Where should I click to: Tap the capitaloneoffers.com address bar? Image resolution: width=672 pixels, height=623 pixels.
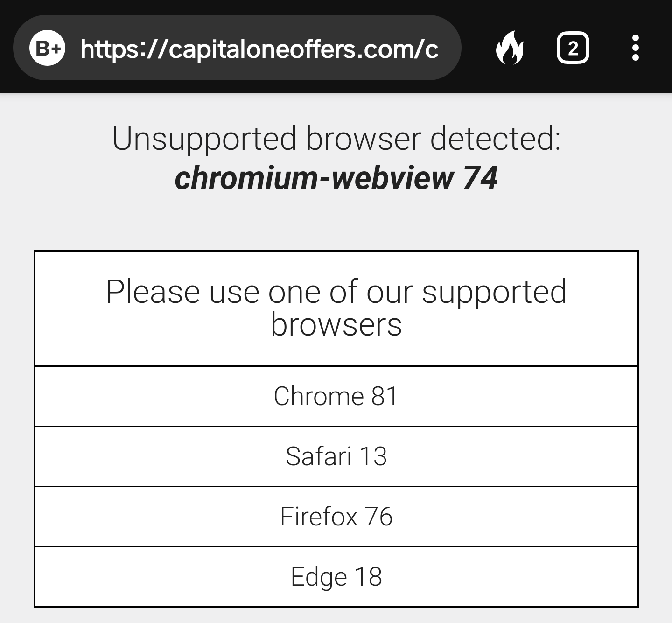tap(259, 47)
